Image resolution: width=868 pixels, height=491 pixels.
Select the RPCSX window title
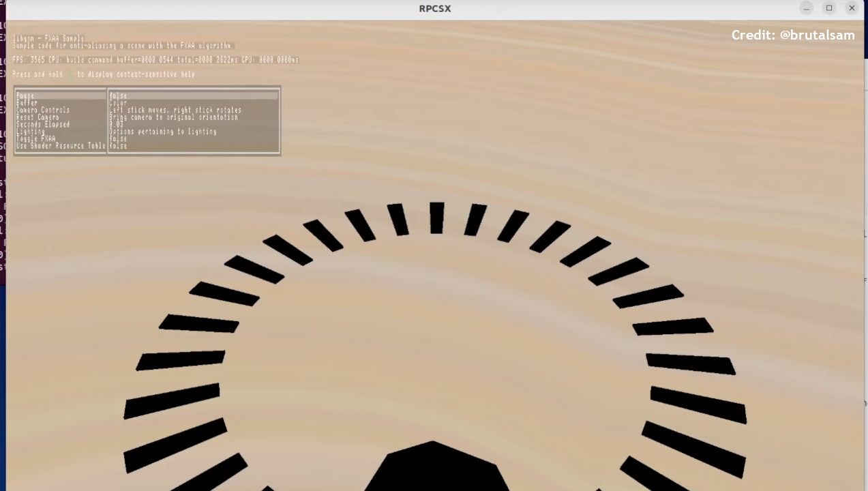pos(434,8)
